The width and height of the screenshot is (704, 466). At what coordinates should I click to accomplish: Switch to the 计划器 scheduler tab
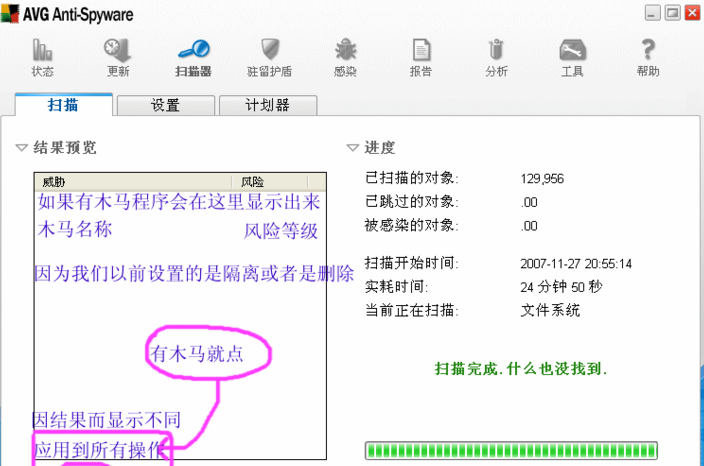point(268,106)
